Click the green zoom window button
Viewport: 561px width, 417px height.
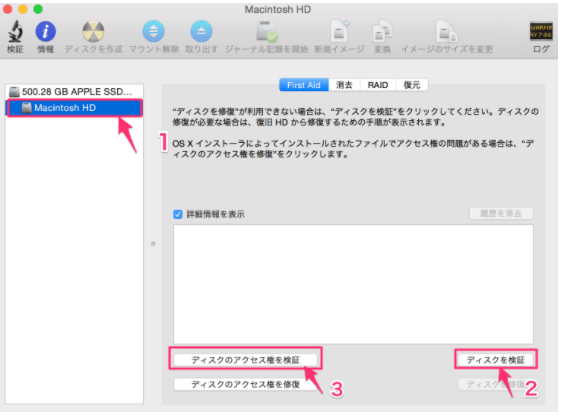pos(38,9)
